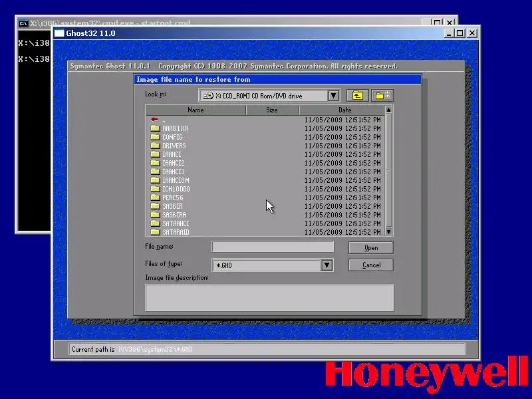This screenshot has width=532, height=399.
Task: Select the SAS6IRA folder icon
Action: coord(155,215)
